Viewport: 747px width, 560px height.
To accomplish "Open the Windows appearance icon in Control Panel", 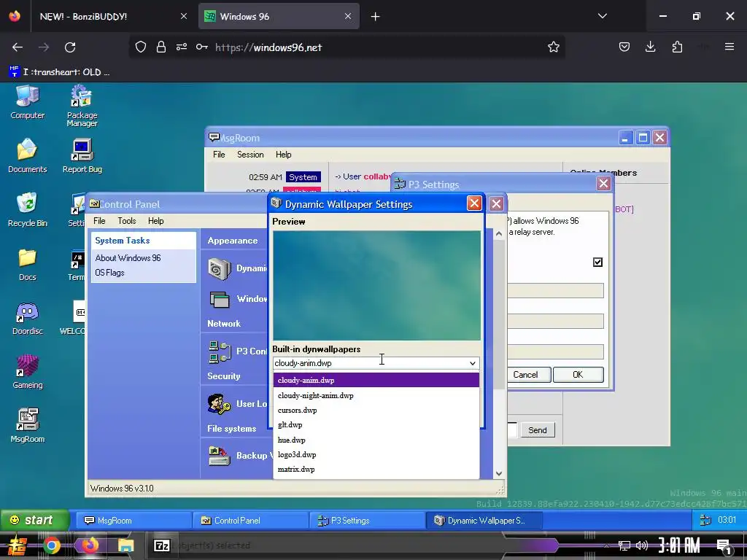I will [x=220, y=300].
